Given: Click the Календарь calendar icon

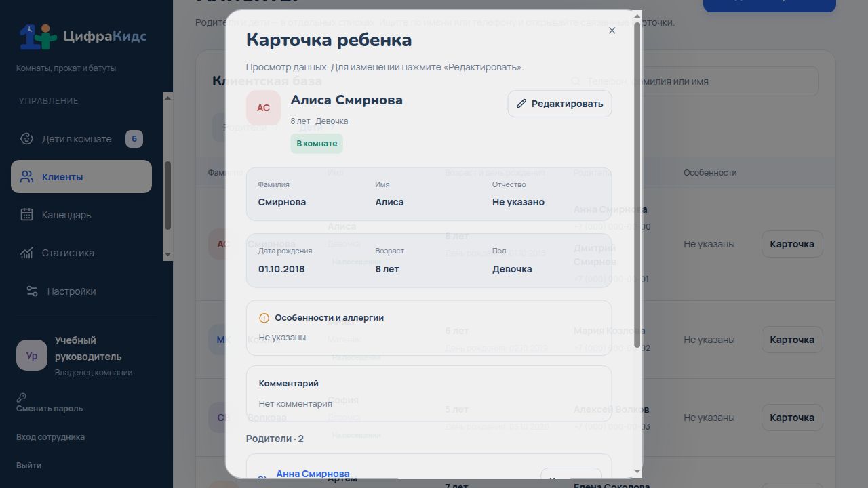Looking at the screenshot, I should [26, 215].
